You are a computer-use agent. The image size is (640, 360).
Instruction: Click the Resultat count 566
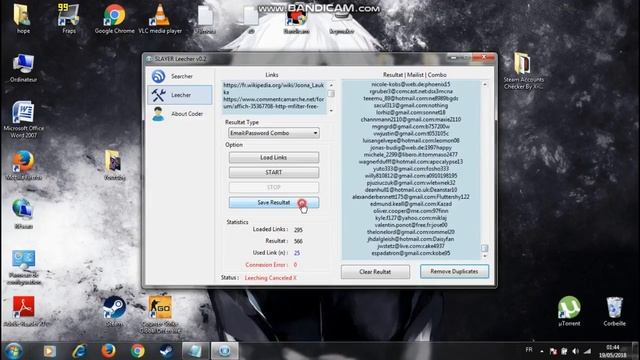click(x=298, y=241)
